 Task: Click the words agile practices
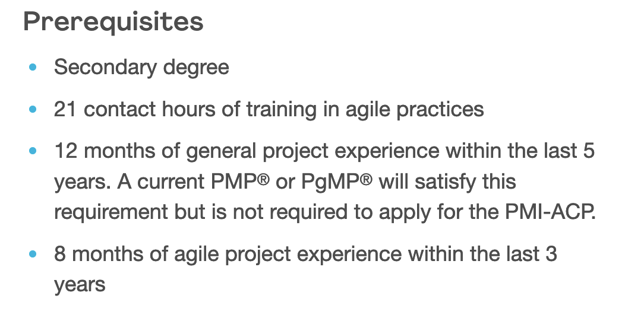pyautogui.click(x=415, y=110)
